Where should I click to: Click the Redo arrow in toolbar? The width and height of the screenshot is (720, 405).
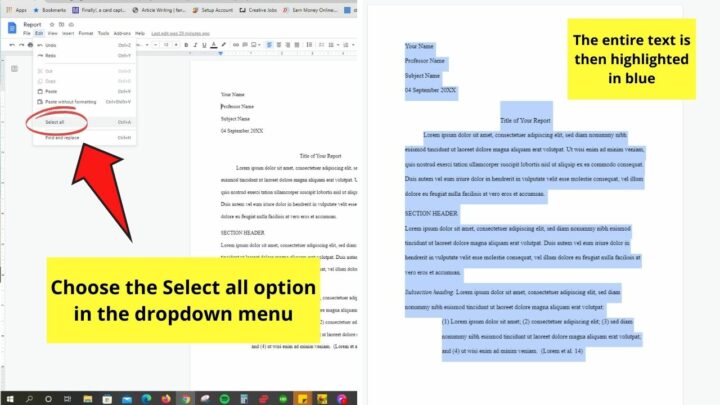(21, 45)
